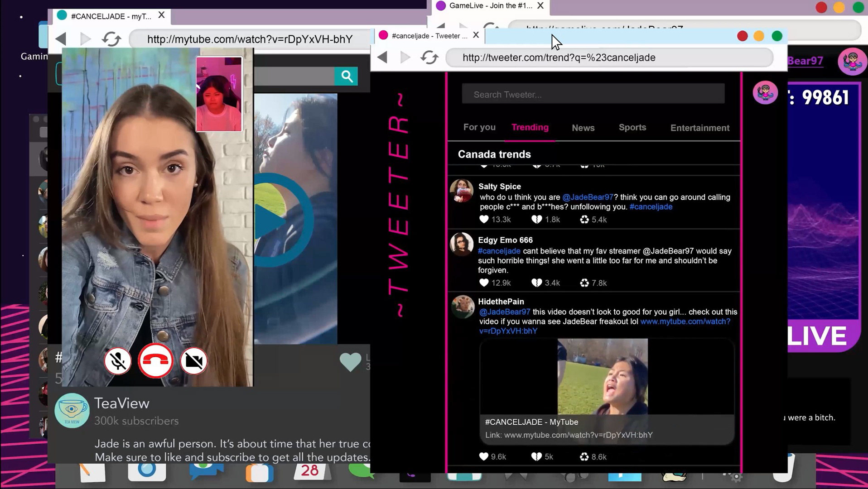Go forward in the Tweeter browser window
The image size is (868, 489).
405,58
